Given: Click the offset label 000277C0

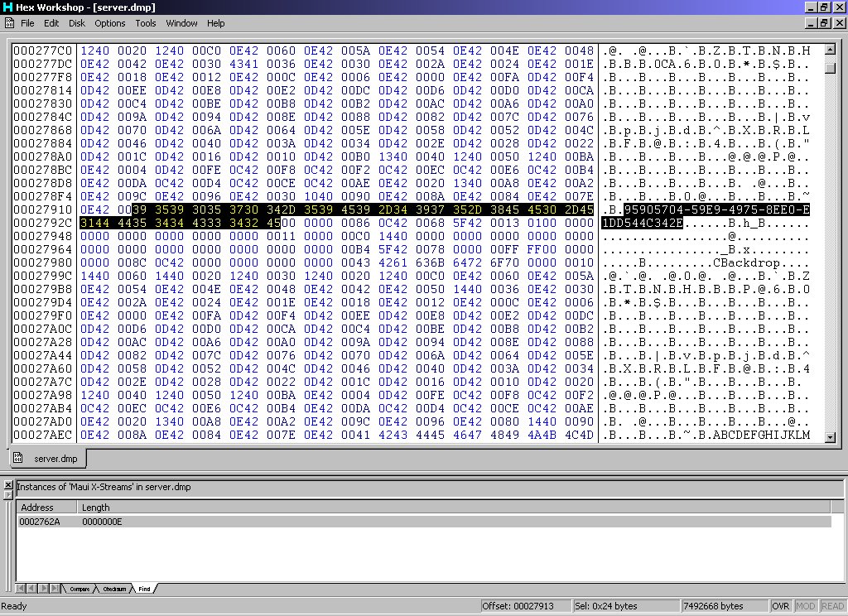Looking at the screenshot, I should point(43,51).
